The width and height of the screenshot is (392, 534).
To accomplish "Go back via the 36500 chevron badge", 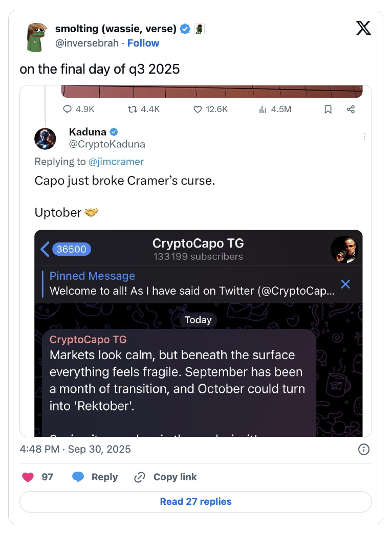I will pos(66,249).
